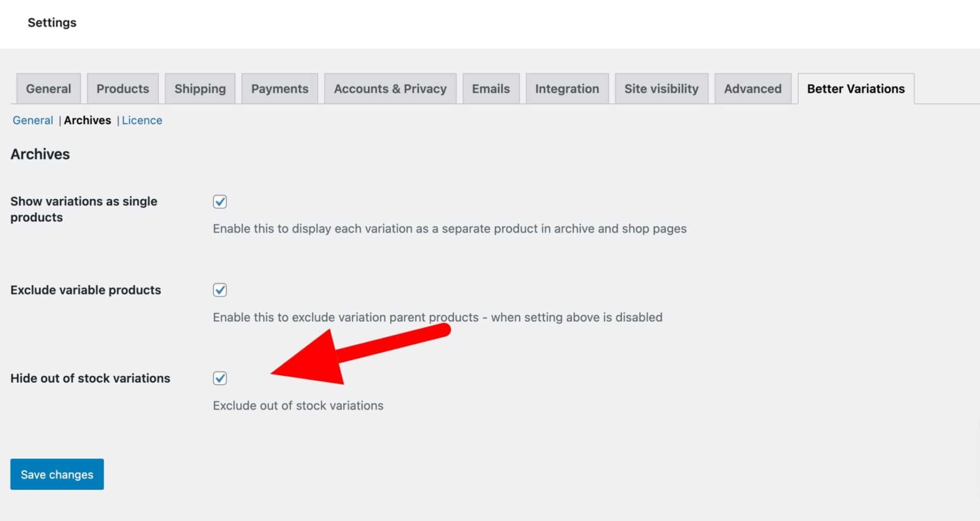Go to the Advanced tab
Viewport: 980px width, 521px height.
point(753,89)
